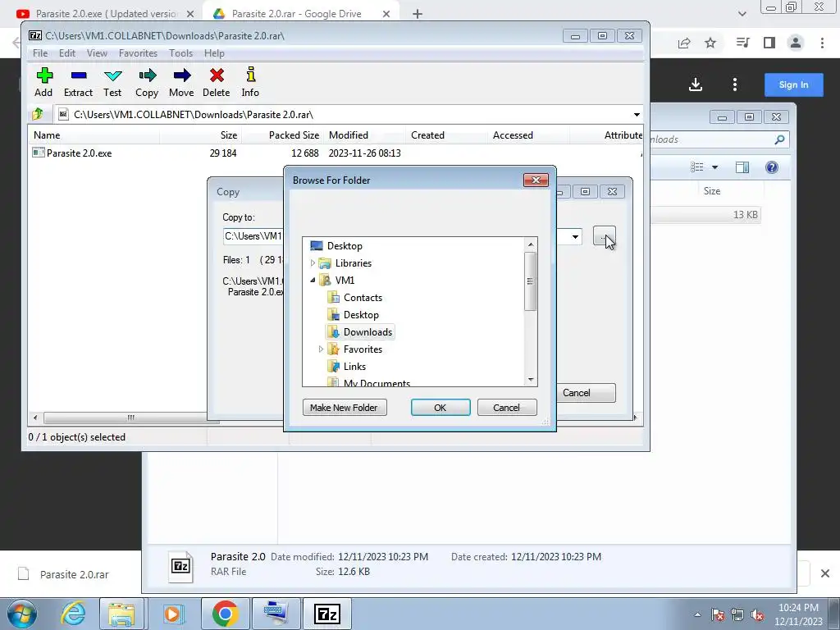The image size is (840, 630).
Task: Toggle Explorer preview pane icon
Action: 742,167
